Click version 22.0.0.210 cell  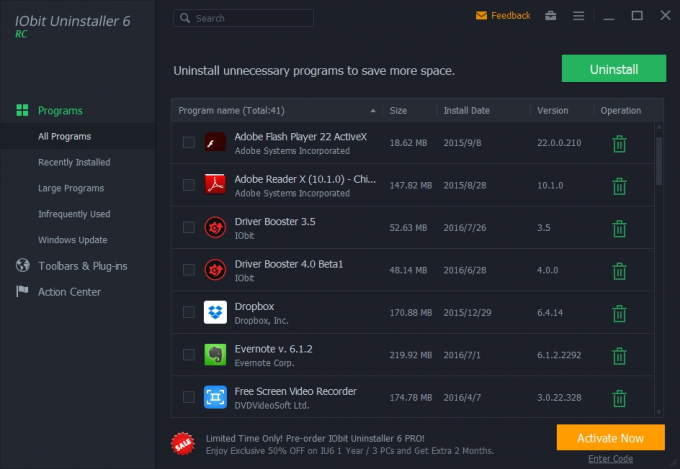click(559, 143)
